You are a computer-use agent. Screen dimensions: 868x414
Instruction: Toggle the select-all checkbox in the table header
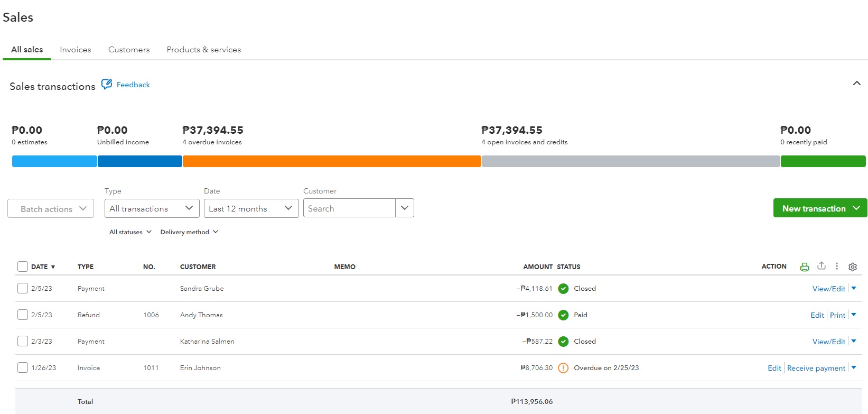point(23,266)
